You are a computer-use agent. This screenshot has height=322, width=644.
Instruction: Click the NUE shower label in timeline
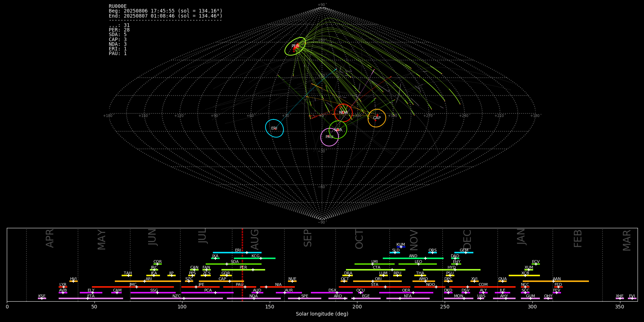tap(292, 279)
